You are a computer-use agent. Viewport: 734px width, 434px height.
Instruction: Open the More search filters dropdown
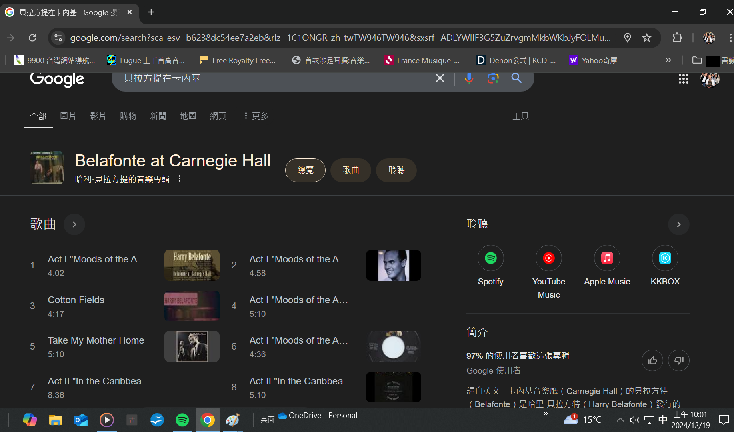tap(256, 116)
